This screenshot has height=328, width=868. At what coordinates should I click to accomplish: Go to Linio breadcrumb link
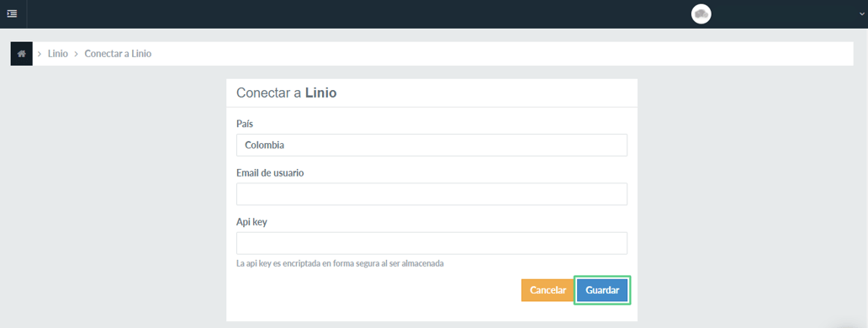click(57, 54)
